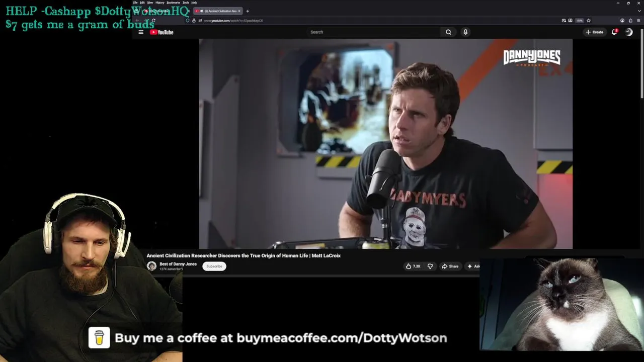Dislike the video with thumbs down
This screenshot has width=644, height=362.
(x=430, y=266)
